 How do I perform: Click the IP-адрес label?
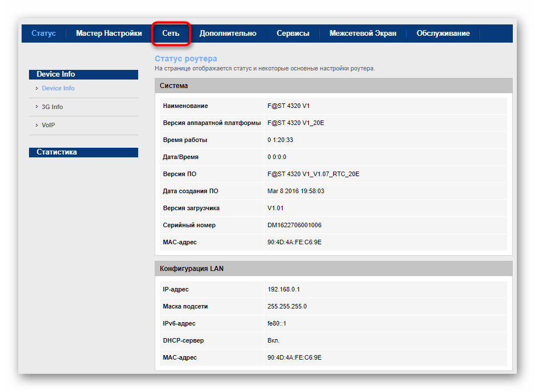(x=175, y=289)
